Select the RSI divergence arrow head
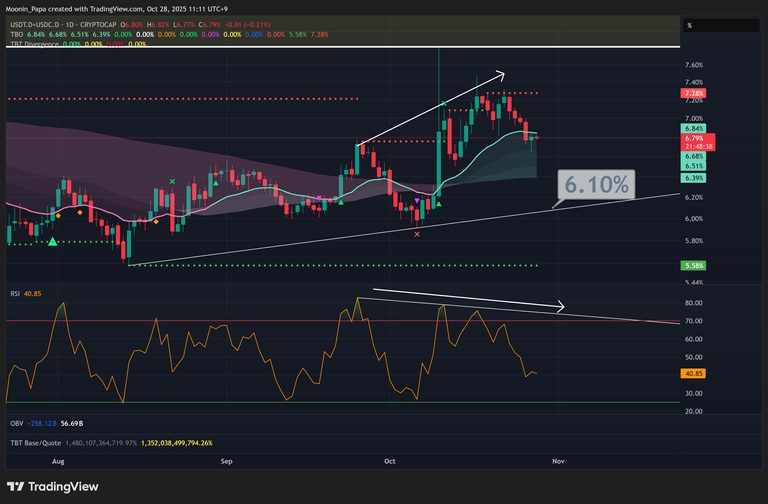This screenshot has width=768, height=504. pos(559,307)
